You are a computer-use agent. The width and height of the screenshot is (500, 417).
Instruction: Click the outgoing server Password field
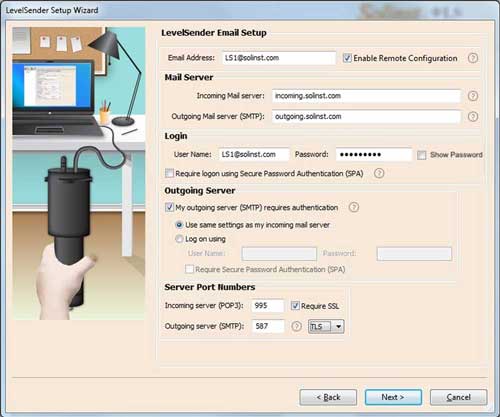click(414, 254)
